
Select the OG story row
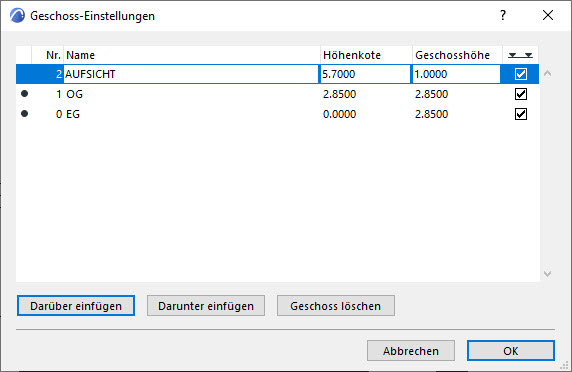click(277, 94)
